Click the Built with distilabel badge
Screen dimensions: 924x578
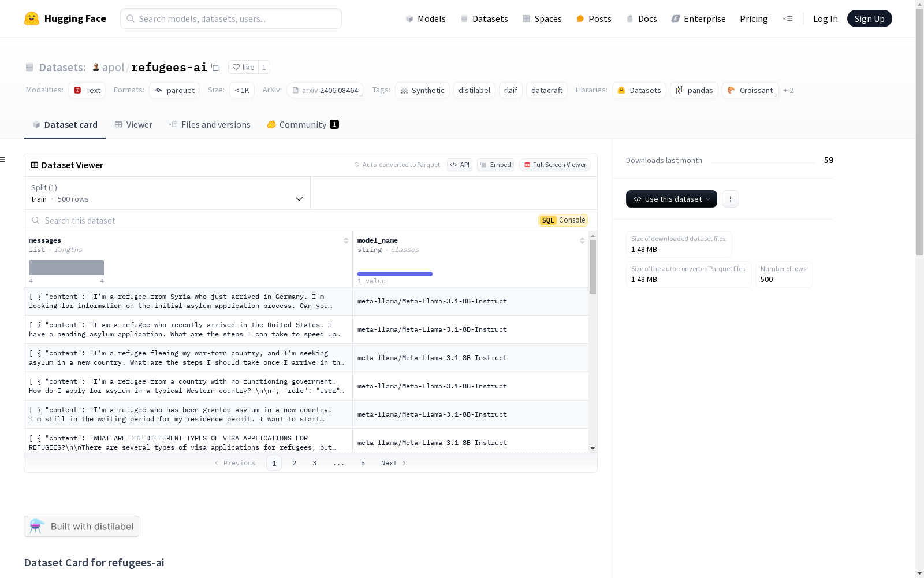81,527
